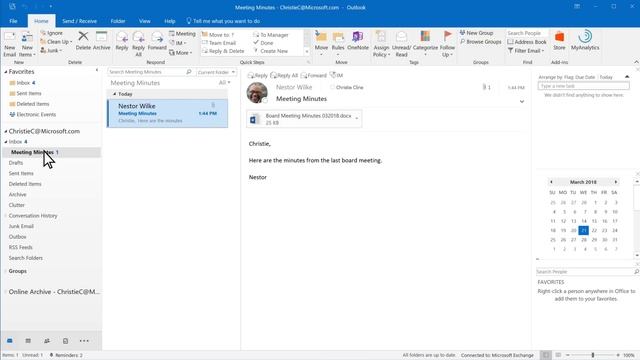Open Clean Up options
Viewport: 640px width, 360px height.
56,42
